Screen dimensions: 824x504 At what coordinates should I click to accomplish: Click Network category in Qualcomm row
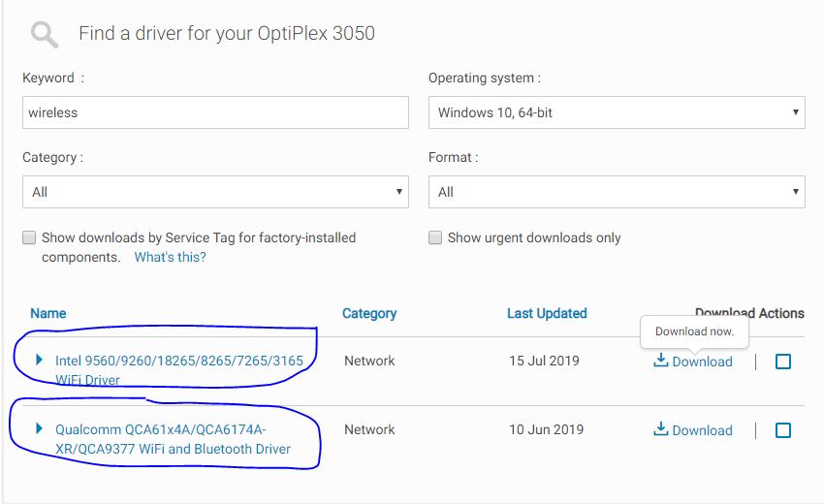(369, 429)
